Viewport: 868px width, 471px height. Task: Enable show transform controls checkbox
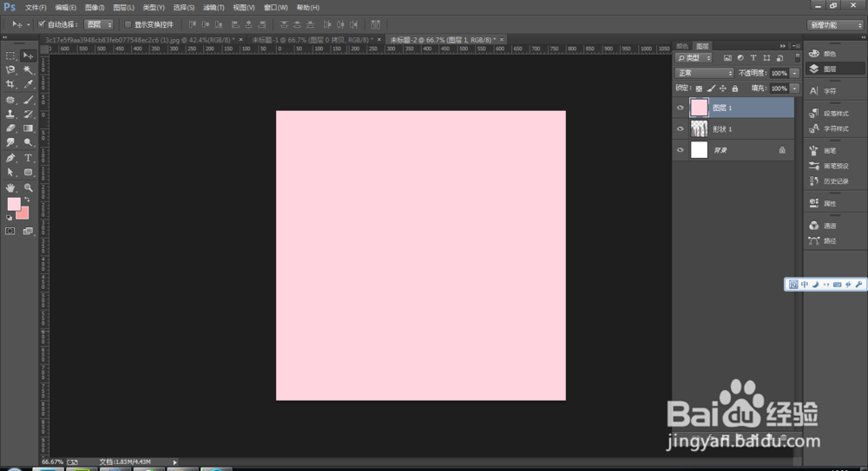(128, 24)
